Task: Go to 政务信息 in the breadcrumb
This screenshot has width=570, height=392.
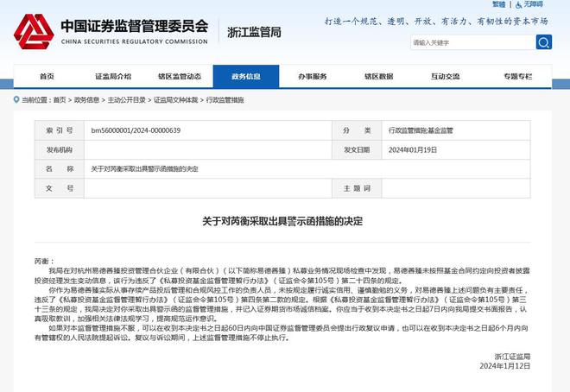Action: click(86, 100)
